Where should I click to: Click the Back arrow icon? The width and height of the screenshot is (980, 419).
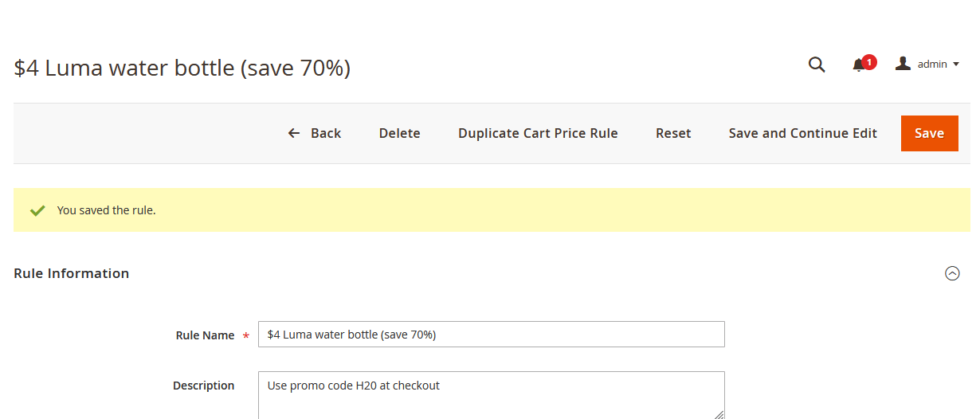tap(294, 133)
